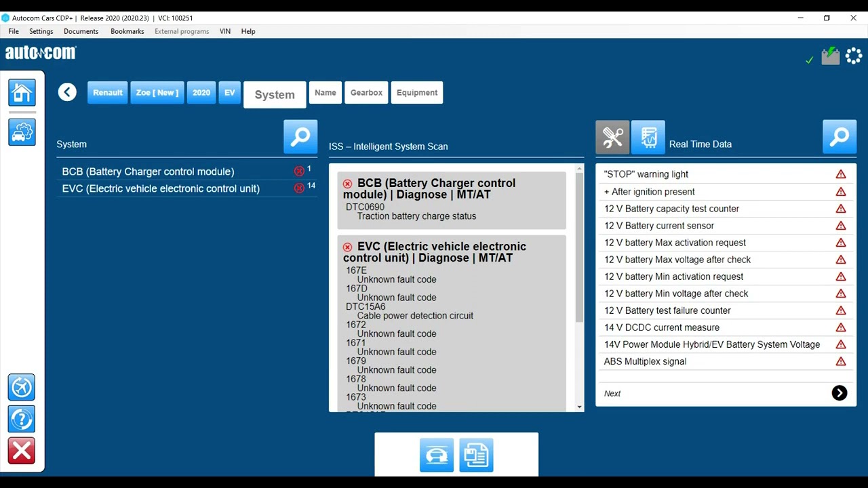868x488 pixels.
Task: Open EVC Diagnose MT/AT scan heading
Action: click(435, 252)
